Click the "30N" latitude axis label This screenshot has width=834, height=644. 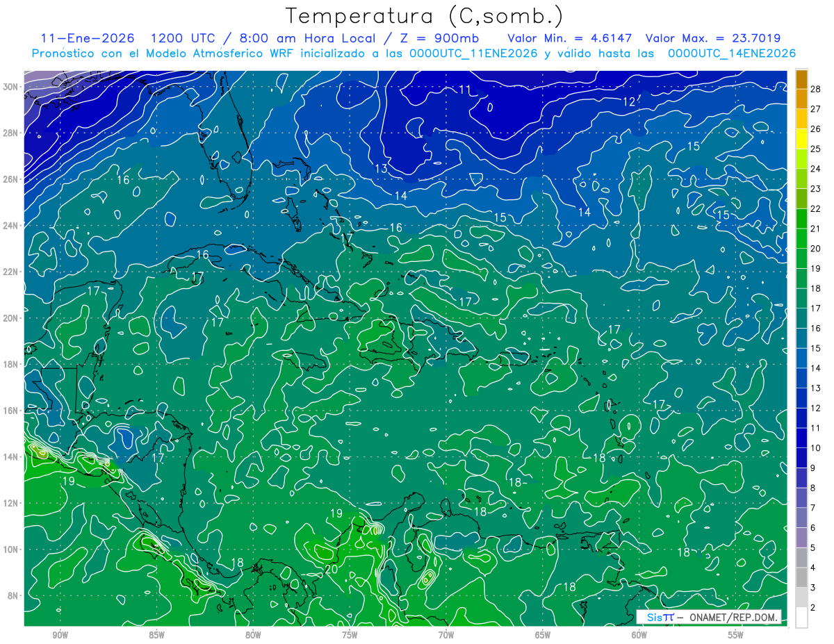[x=11, y=87]
